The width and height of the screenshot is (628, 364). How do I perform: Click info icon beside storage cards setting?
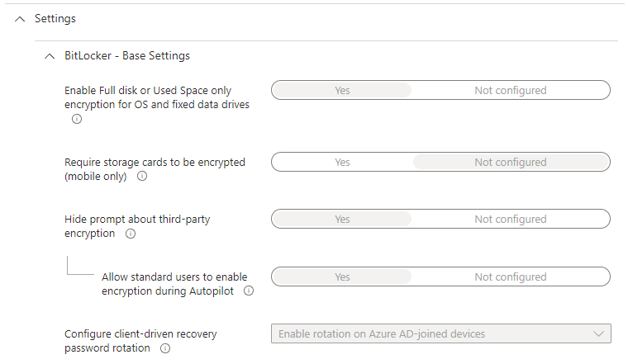(x=142, y=176)
